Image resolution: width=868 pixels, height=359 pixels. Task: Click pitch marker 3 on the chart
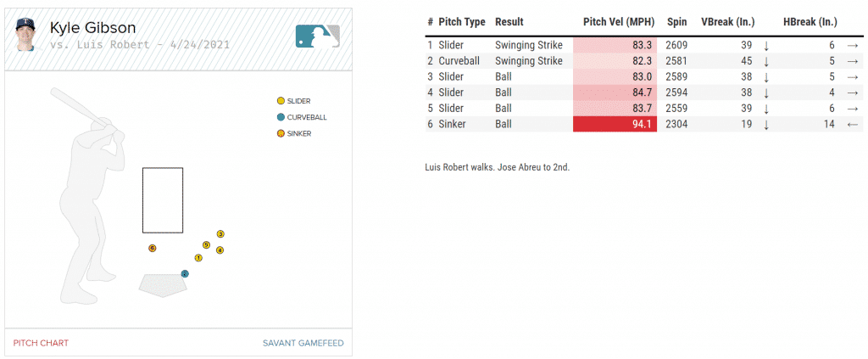coord(220,233)
